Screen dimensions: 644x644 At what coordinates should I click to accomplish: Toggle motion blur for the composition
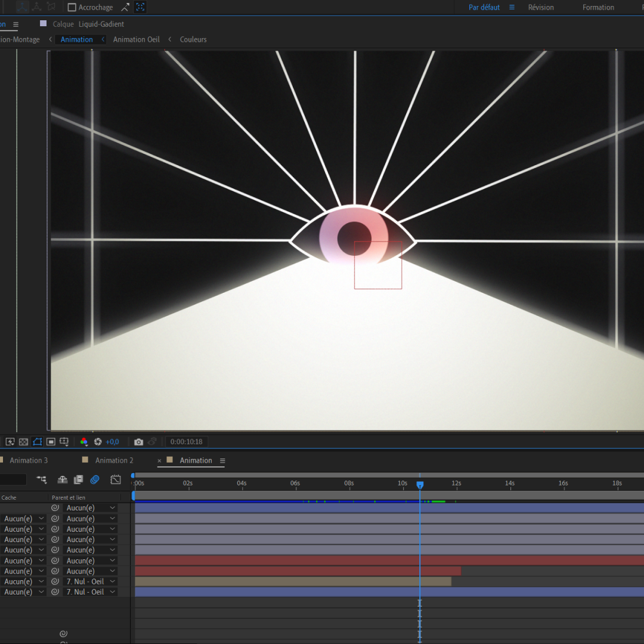[95, 479]
